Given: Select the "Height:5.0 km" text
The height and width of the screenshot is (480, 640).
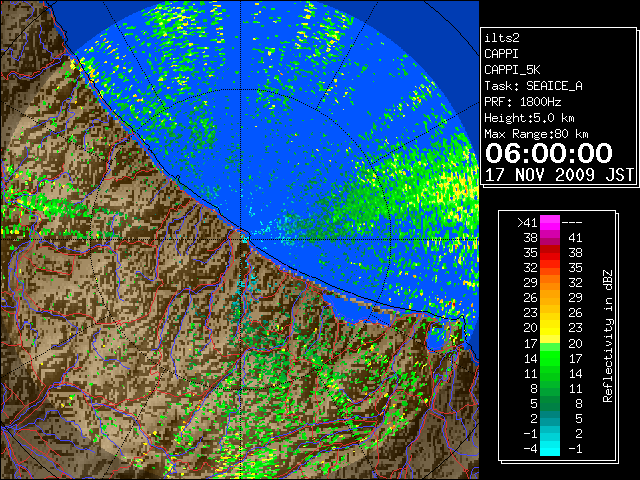Looking at the screenshot, I should click(529, 118).
